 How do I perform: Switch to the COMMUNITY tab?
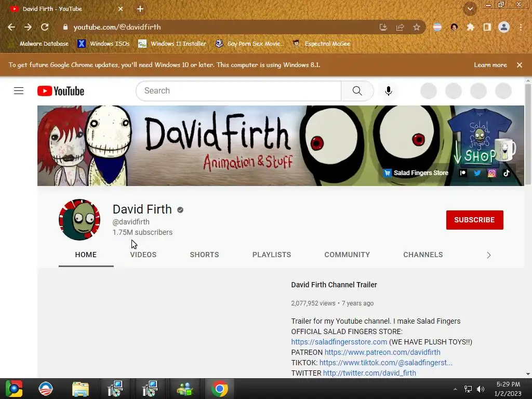click(x=347, y=255)
